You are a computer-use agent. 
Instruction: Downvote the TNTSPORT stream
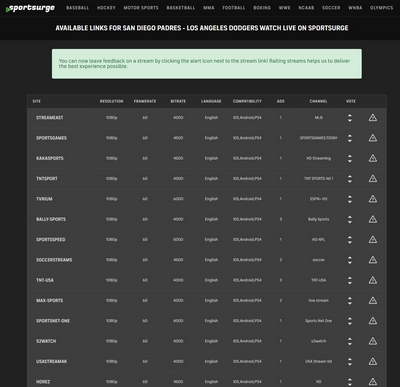[349, 181]
